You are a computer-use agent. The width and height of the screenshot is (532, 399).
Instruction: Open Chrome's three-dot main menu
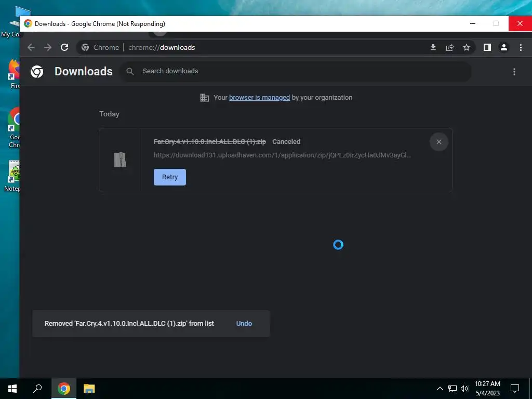pos(521,47)
